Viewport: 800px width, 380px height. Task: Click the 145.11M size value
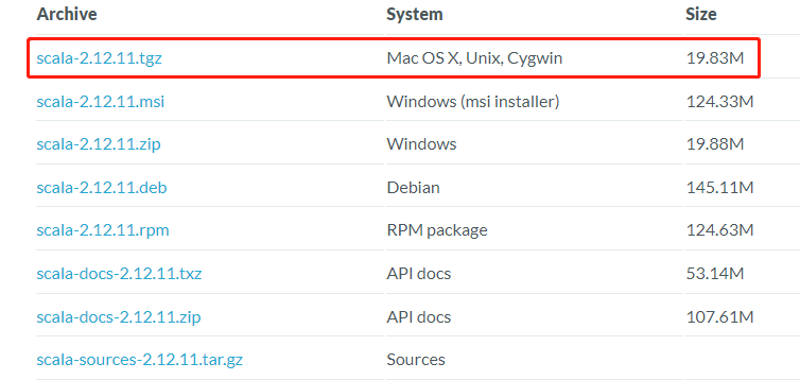coord(719,188)
